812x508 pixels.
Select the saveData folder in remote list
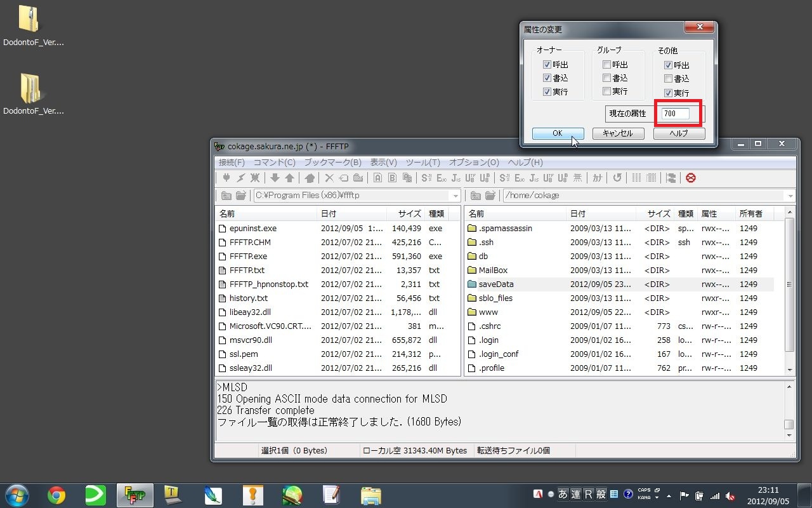(496, 284)
